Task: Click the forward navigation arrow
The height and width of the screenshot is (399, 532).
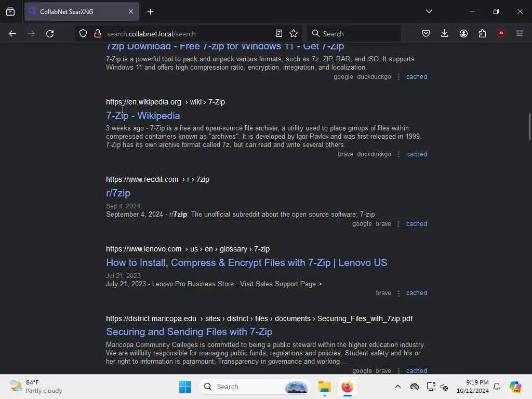Action: tap(31, 34)
